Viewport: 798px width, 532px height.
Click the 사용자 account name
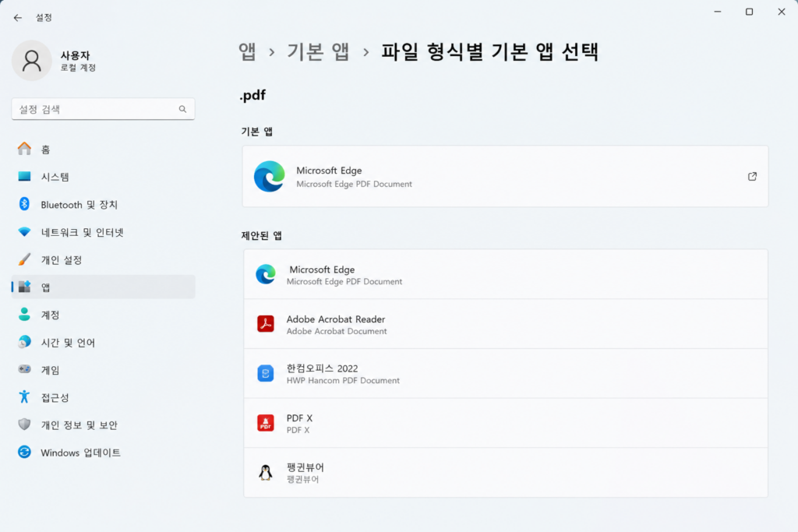coord(76,55)
